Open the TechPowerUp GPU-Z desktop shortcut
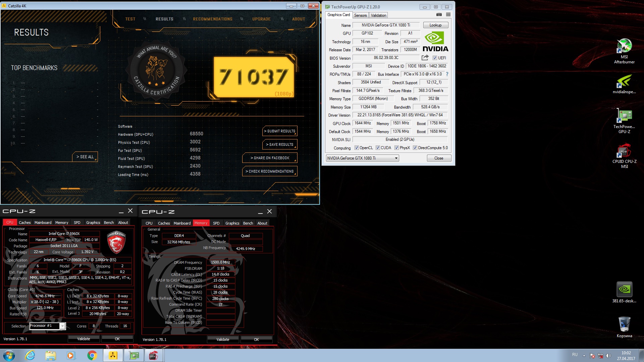Viewport: 644px width, 362px height. 624,121
